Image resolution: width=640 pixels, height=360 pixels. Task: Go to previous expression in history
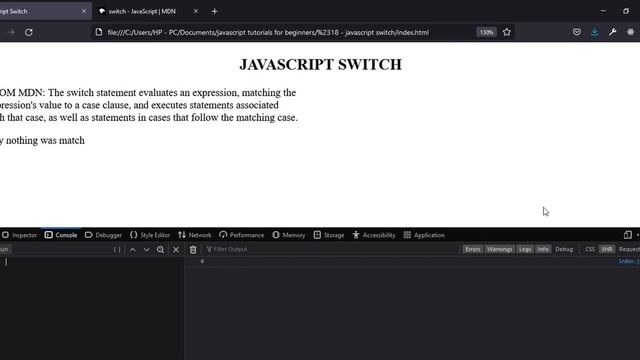(x=133, y=249)
